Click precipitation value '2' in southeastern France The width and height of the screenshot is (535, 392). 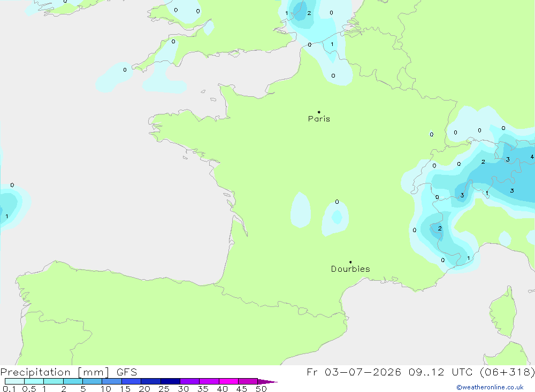(x=440, y=228)
